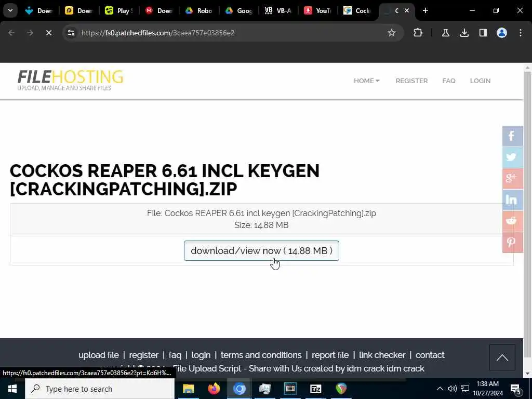532x399 pixels.
Task: Open the Chrome profile avatar
Action: pyautogui.click(x=501, y=33)
